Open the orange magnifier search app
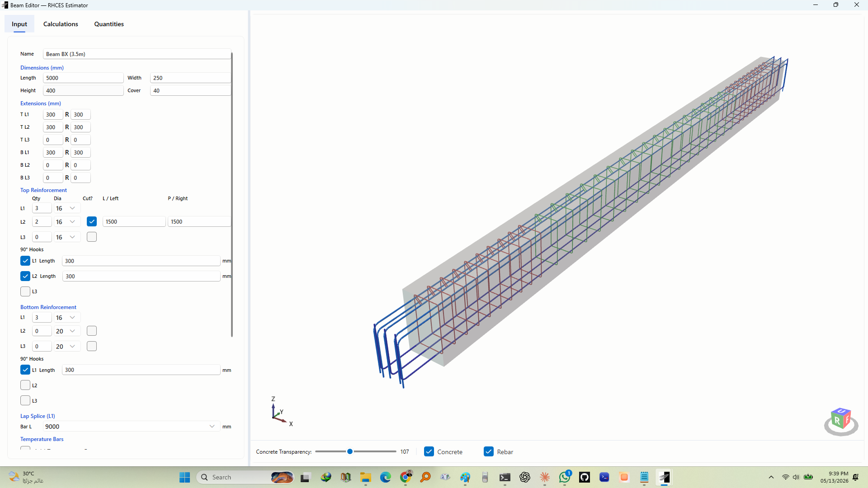Viewport: 868px width, 488px height. pyautogui.click(x=425, y=477)
